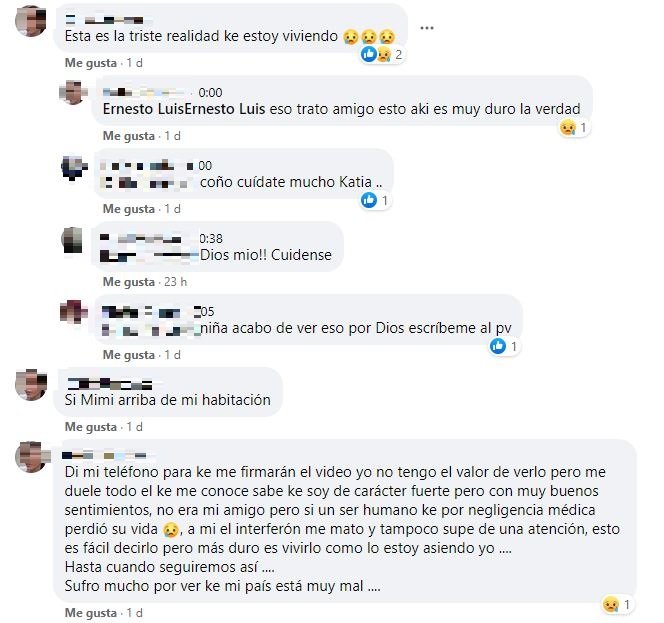Click 'Me gusta' under 'Dios mio!! Cuidense'

point(129,282)
